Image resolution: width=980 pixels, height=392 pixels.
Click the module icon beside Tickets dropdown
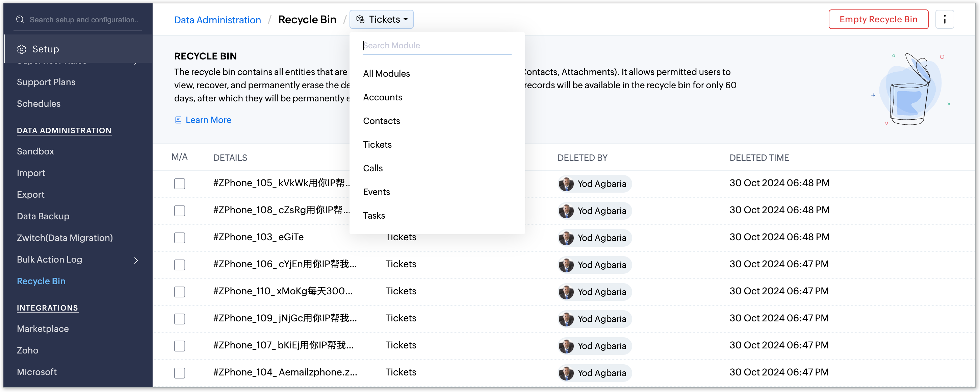[360, 19]
